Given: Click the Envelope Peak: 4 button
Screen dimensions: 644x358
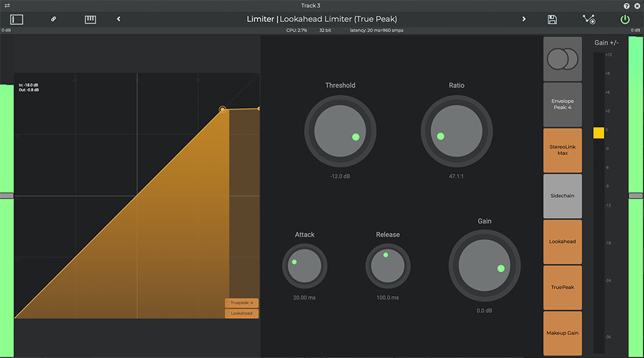Looking at the screenshot, I should click(x=562, y=104).
